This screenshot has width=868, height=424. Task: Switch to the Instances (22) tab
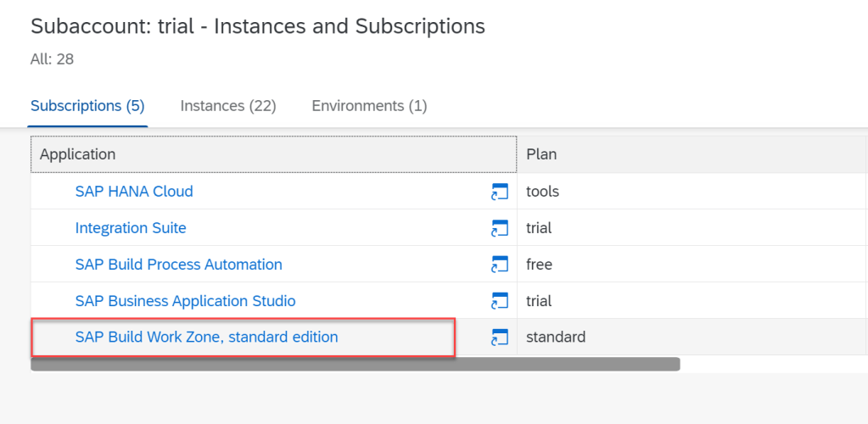point(228,106)
